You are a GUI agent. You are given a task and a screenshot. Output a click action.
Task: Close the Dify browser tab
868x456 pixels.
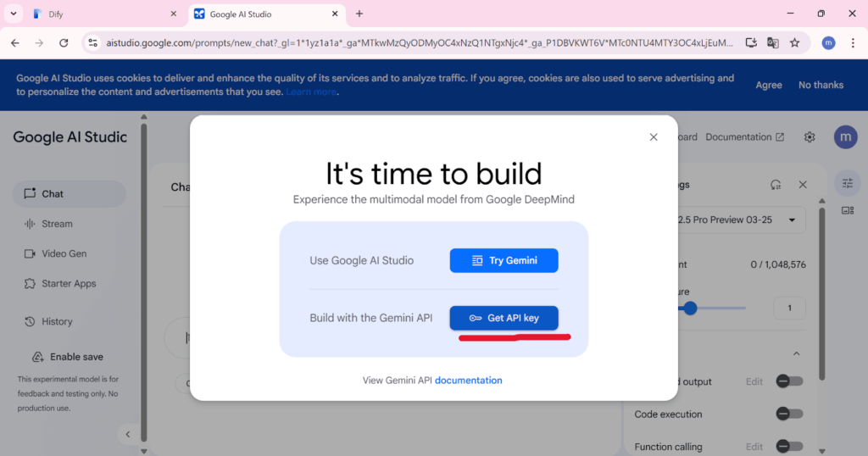click(173, 14)
